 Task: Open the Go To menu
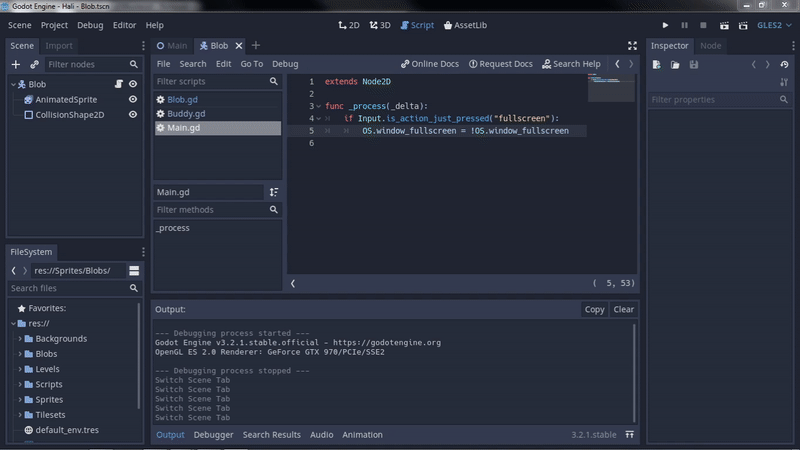[x=252, y=64]
